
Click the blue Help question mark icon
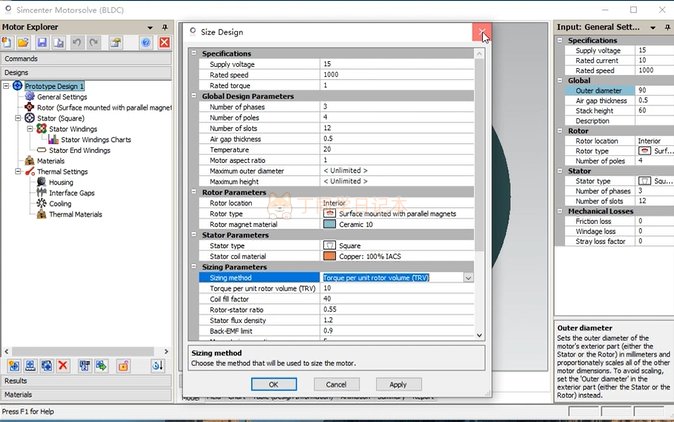coord(145,43)
